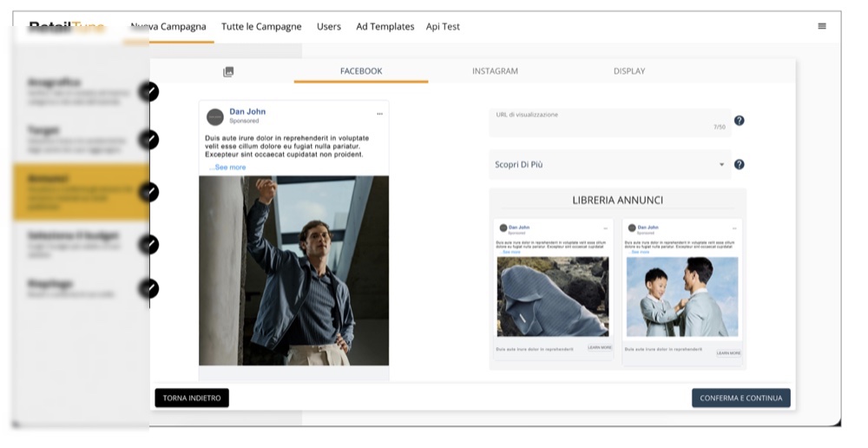The image size is (868, 448).
Task: Click the 7/50 character counter
Action: 720,127
